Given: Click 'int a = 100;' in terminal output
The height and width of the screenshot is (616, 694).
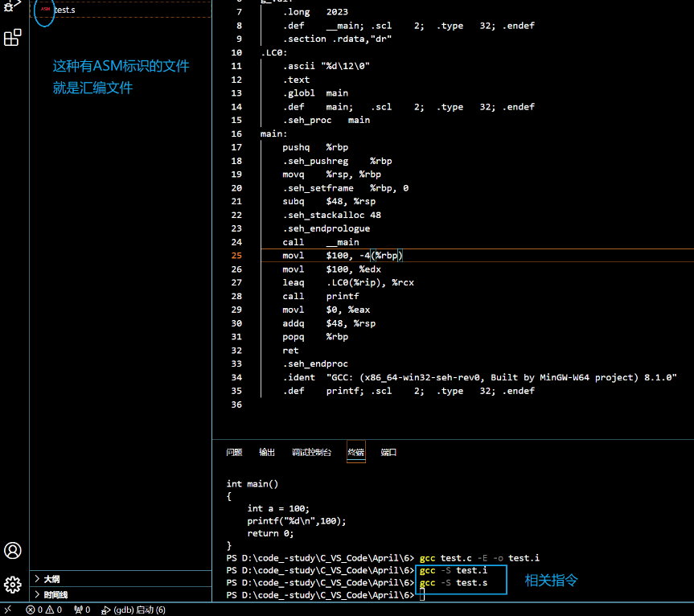Looking at the screenshot, I should tap(278, 508).
